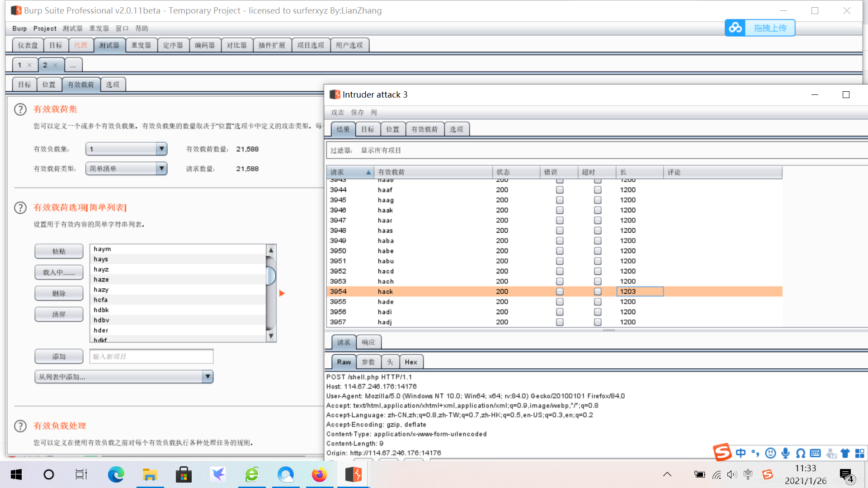Tick timeout checkbox for hack row
Image resolution: width=868 pixels, height=488 pixels.
598,291
